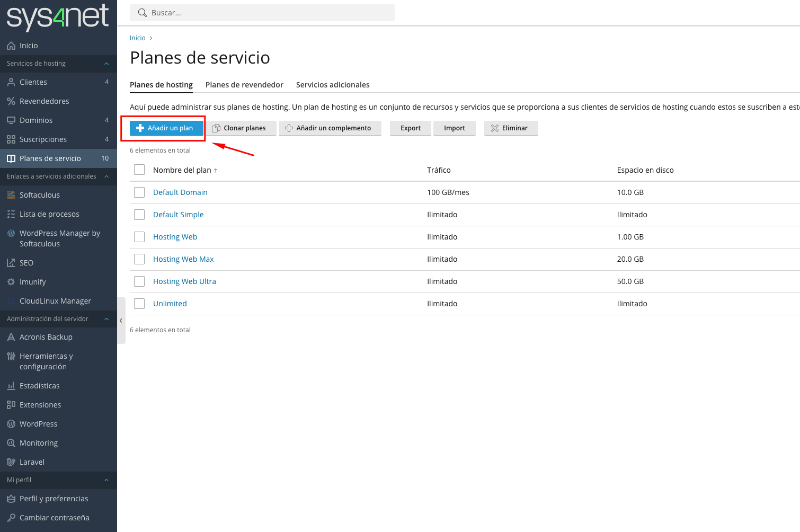Viewport: 800px width, 532px height.
Task: Click the Estadísticas chart icon
Action: (11, 386)
